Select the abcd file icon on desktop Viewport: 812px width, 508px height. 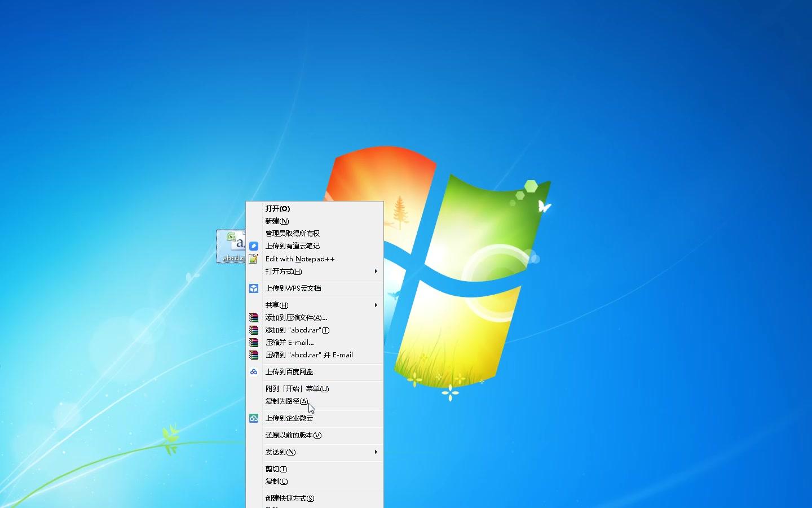(x=232, y=246)
